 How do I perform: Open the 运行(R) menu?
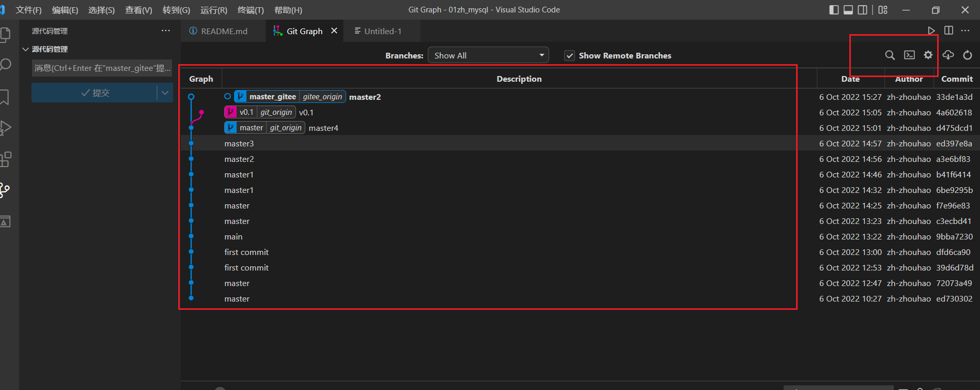point(213,10)
